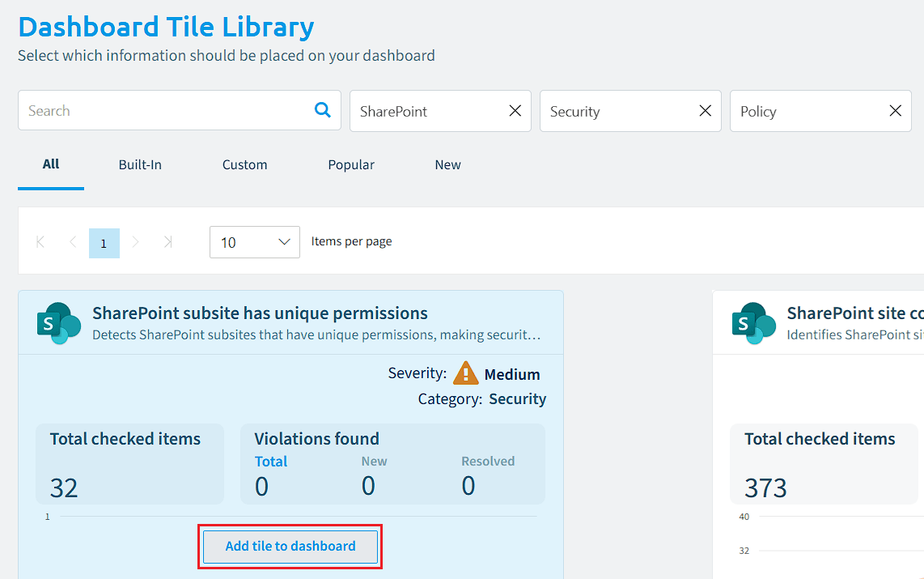Go to next page arrow

tap(136, 242)
